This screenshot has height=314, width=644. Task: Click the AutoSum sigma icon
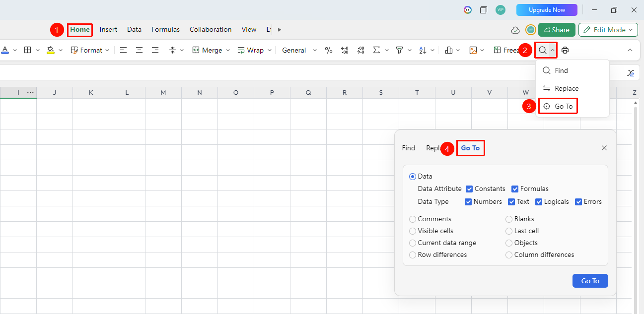(x=377, y=50)
